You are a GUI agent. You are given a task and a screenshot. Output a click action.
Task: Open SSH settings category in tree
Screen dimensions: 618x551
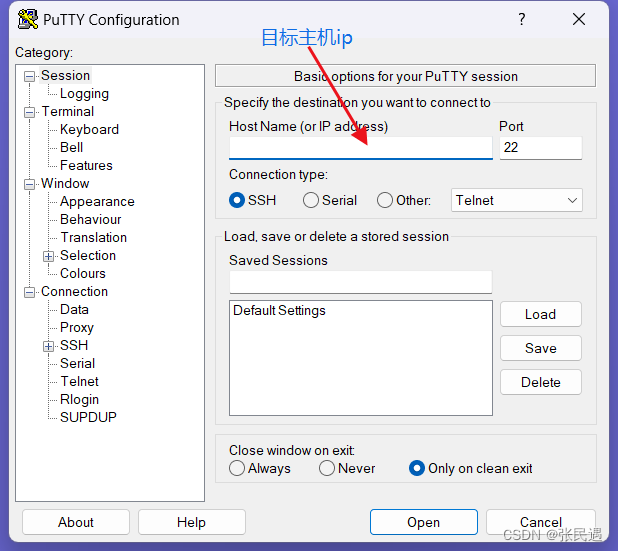click(x=74, y=345)
